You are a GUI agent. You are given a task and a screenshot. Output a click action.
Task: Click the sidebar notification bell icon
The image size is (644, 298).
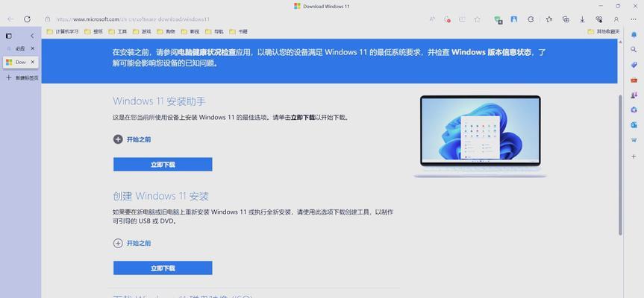634,35
